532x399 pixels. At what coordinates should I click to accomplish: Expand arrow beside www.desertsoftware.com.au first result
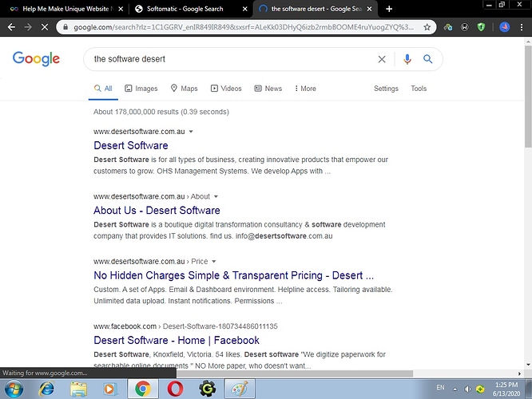(191, 132)
